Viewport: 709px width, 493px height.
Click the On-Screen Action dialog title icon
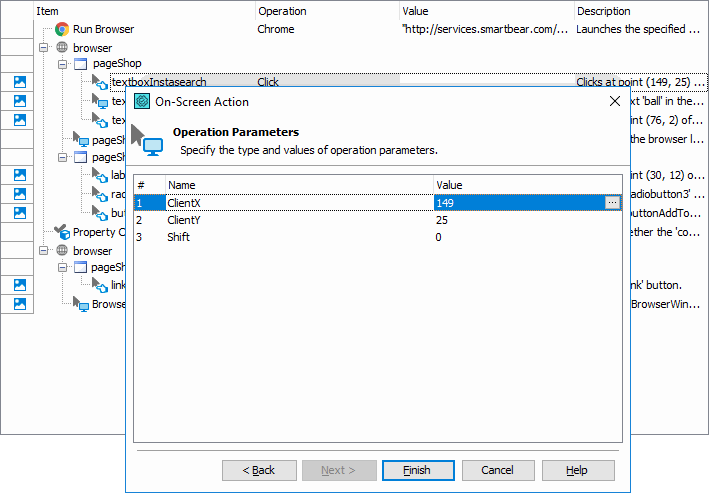coord(142,101)
